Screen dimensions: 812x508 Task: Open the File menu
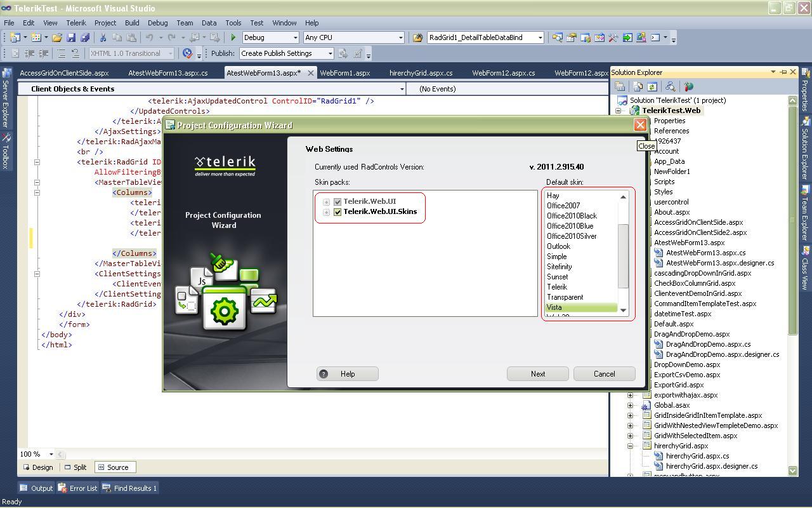click(9, 23)
